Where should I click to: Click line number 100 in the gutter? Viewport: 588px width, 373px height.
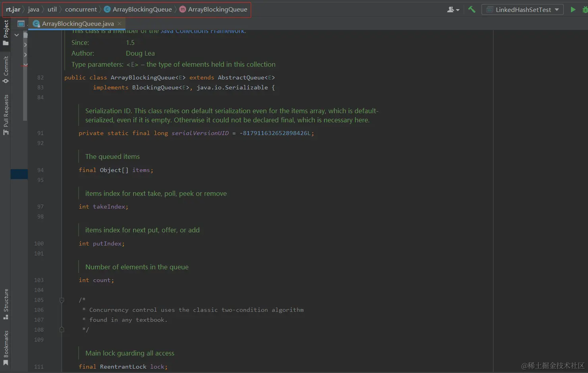39,244
